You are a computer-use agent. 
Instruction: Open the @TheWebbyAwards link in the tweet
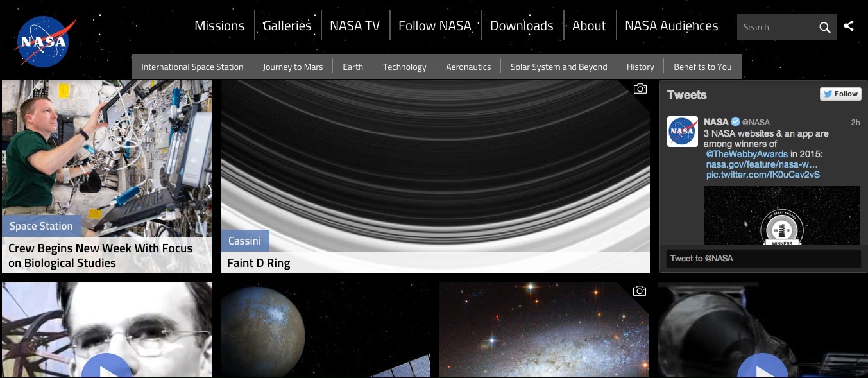[748, 154]
